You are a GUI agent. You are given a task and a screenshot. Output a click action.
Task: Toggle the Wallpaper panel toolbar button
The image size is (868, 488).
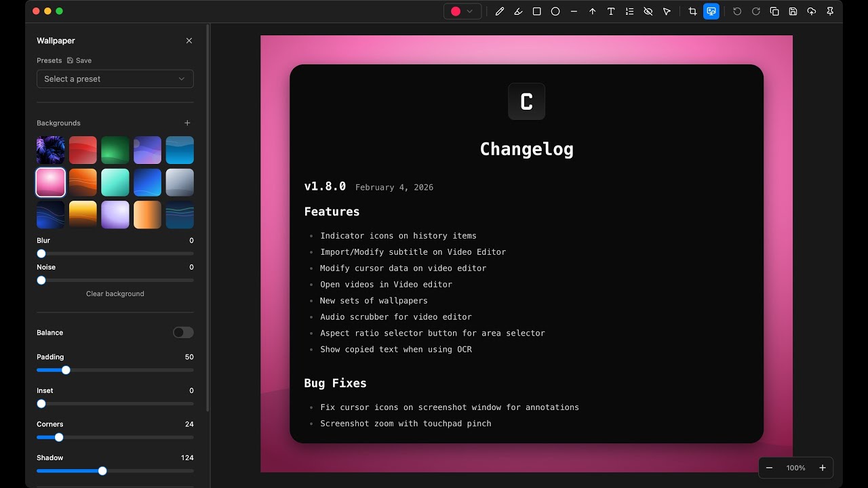[711, 12]
